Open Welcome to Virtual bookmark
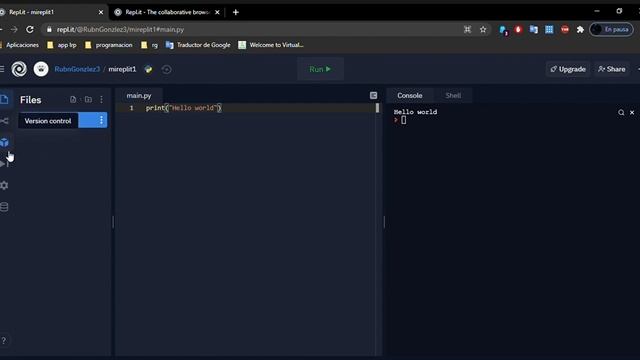 [271, 45]
